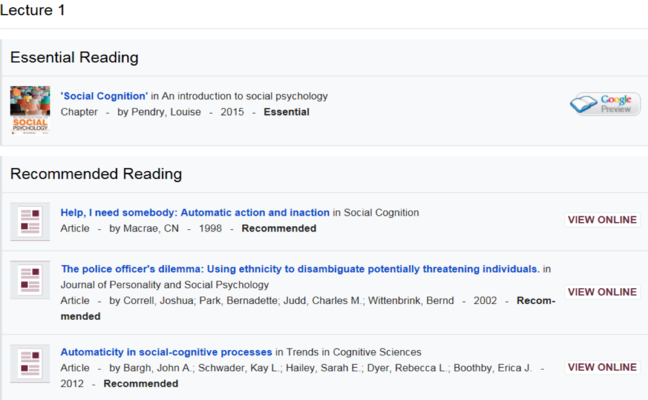Click the 'Essential' importance label on Social Cognition
This screenshot has width=648, height=400.
tap(286, 112)
